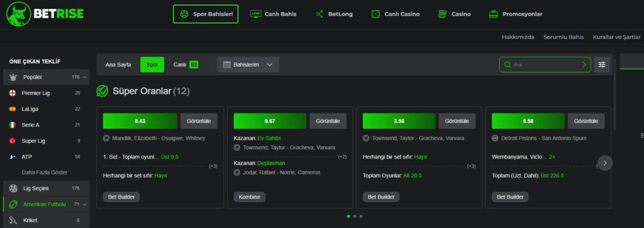Click Görüntüle next to 5.58

(587, 122)
